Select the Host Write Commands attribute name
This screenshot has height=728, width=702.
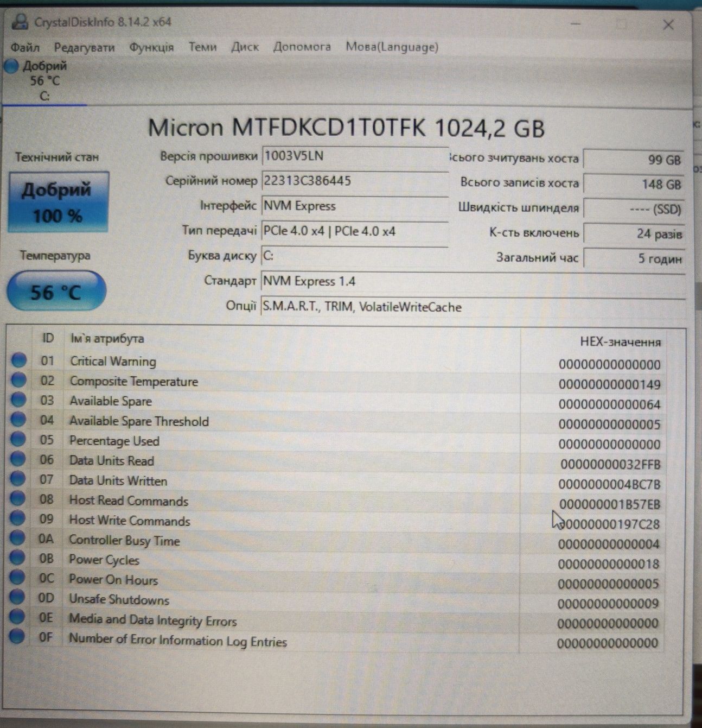click(129, 520)
